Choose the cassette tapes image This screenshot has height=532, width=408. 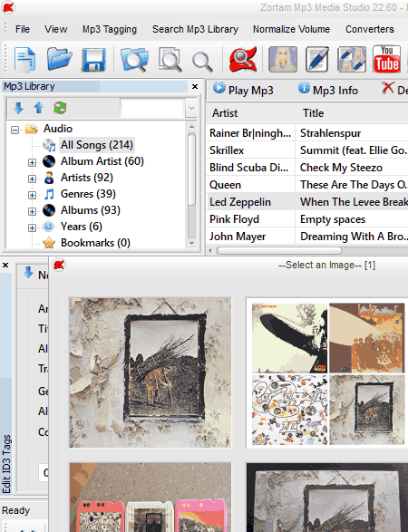point(151,497)
